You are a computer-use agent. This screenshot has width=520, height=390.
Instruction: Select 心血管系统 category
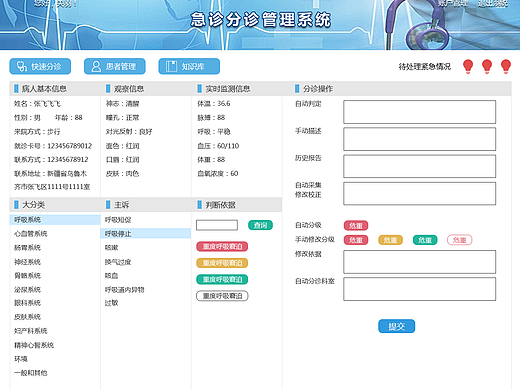31,234
